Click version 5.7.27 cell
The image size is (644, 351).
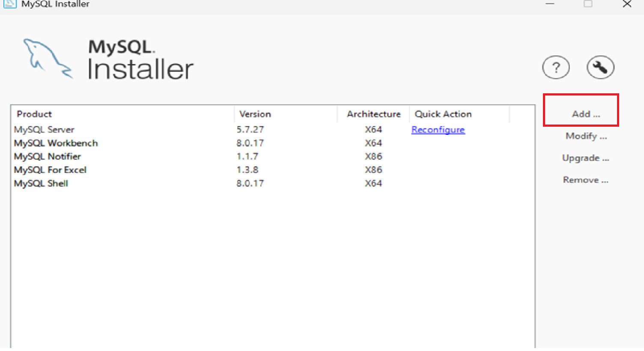point(250,129)
